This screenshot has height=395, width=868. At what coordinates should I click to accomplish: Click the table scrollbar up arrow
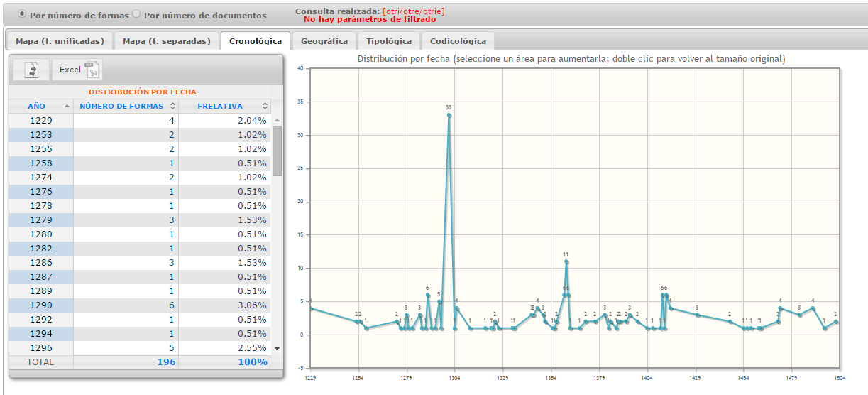(x=277, y=120)
